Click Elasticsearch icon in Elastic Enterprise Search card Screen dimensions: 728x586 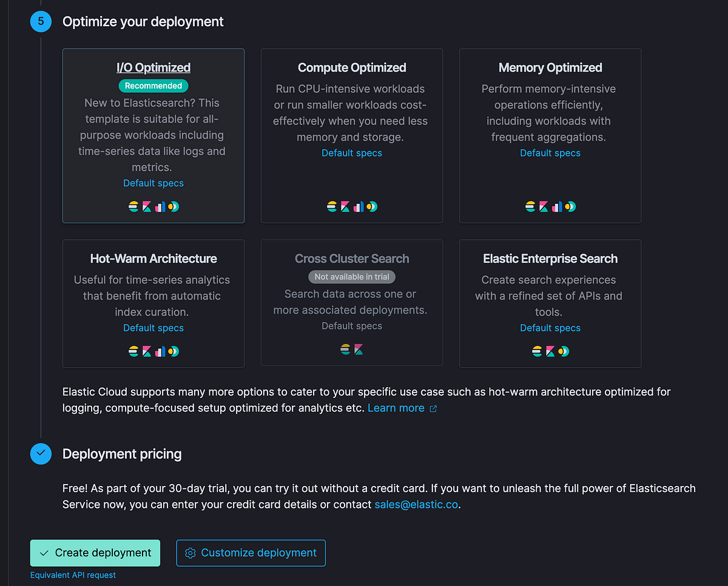(x=538, y=351)
